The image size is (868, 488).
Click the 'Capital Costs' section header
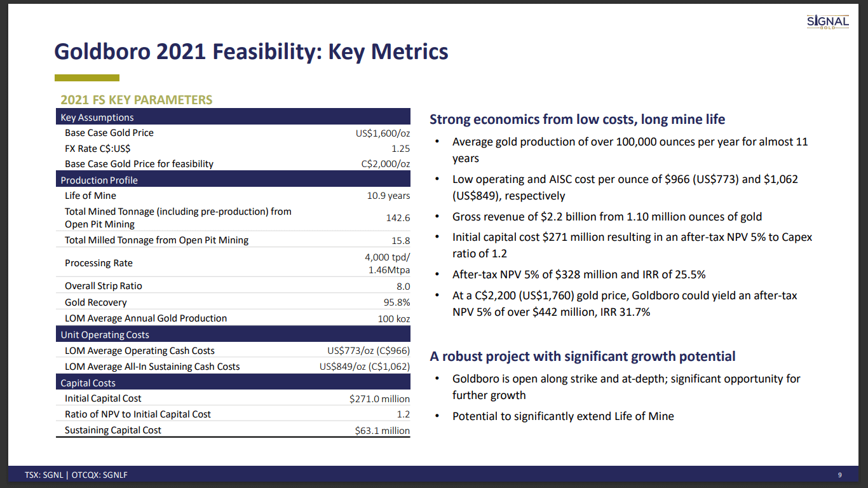pos(233,383)
